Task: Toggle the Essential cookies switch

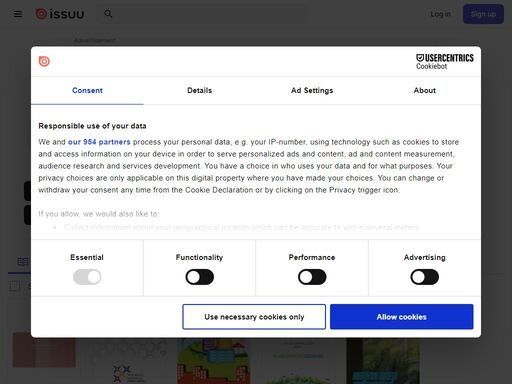Action: pyautogui.click(x=87, y=277)
